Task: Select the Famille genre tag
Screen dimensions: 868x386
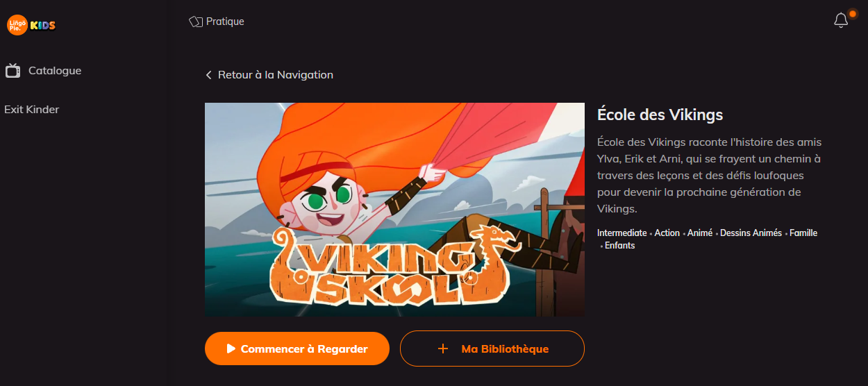Action: pyautogui.click(x=803, y=233)
